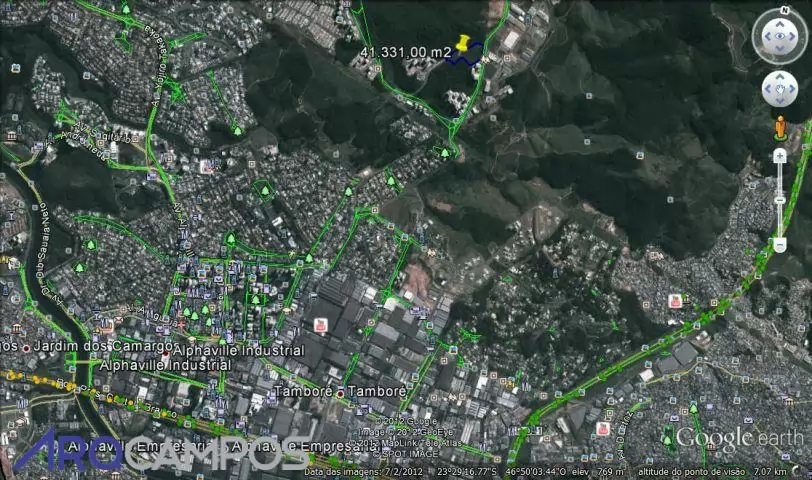Click the 41.331,00 m2 placemark label
812x480 pixels.
400,51
